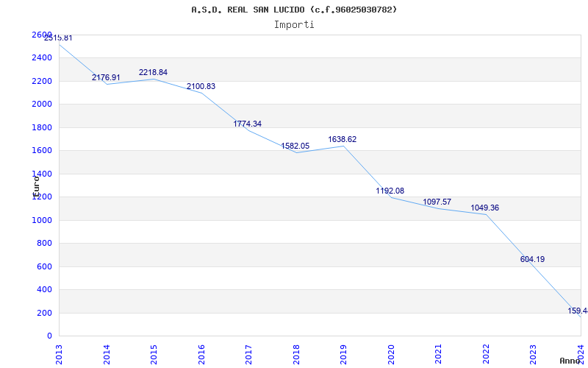
Task: Select the data label 2218.84
Action: 153,72
